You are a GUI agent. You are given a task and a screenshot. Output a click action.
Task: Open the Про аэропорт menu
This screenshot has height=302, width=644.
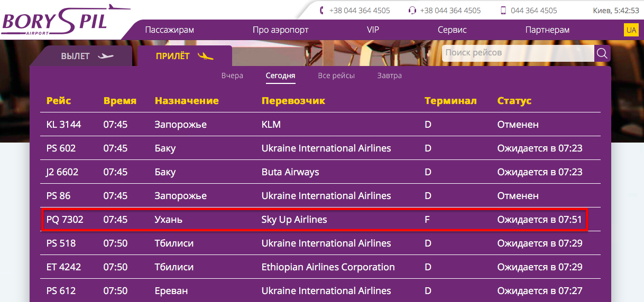coord(280,30)
